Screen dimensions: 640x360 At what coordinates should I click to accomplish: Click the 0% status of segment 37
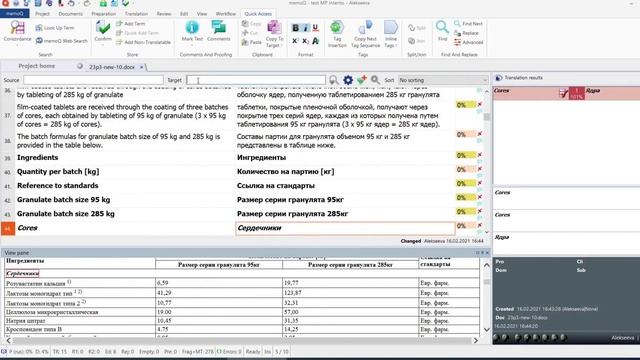[x=466, y=105]
